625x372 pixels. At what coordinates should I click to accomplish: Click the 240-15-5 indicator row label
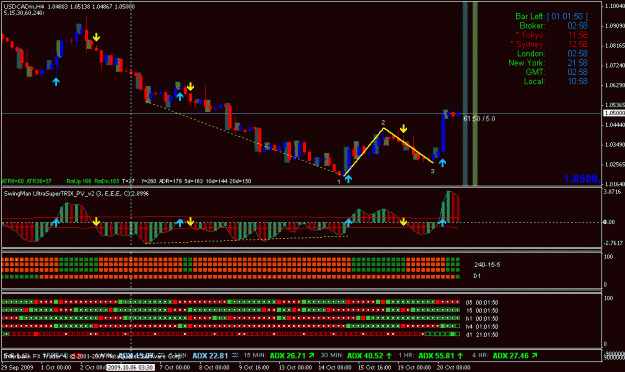tap(487, 265)
